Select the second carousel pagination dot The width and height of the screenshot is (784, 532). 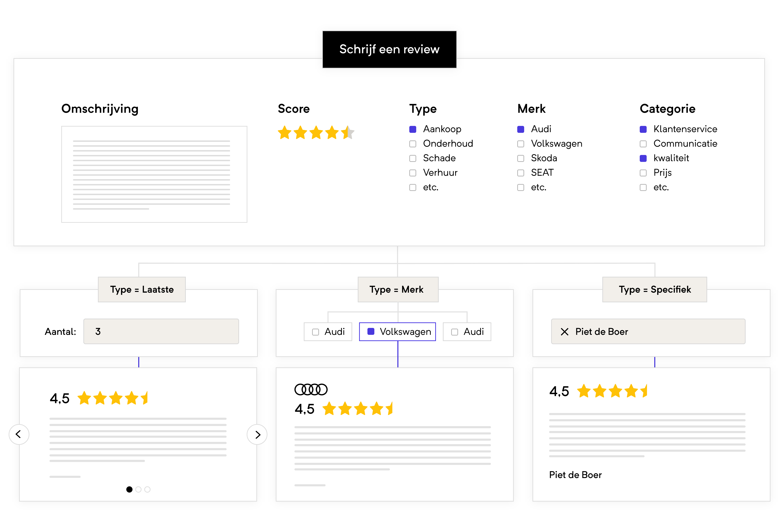(138, 489)
